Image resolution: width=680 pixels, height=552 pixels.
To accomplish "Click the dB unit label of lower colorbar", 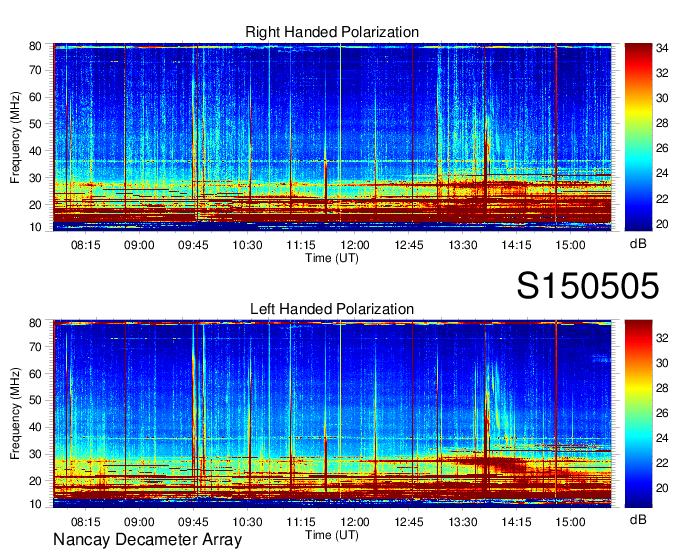I will [x=638, y=519].
